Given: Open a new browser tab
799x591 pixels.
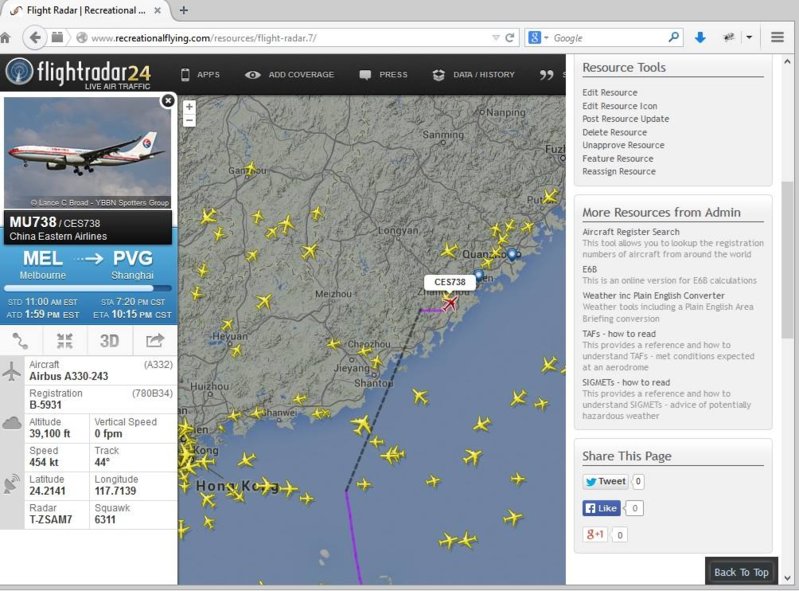Looking at the screenshot, I should 184,10.
